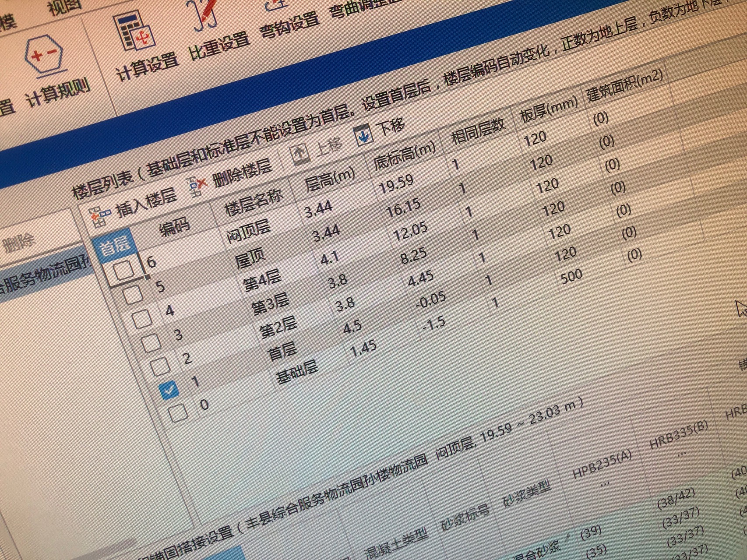Viewport: 747px width, 560px height.
Task: Open 计算设置 calculator icon
Action: (135, 31)
